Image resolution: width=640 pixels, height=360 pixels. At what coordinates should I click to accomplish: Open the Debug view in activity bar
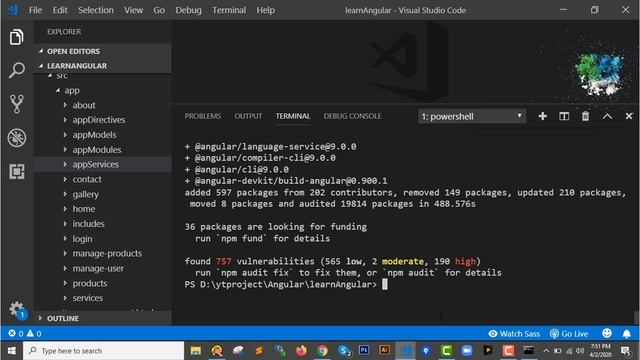(x=16, y=138)
